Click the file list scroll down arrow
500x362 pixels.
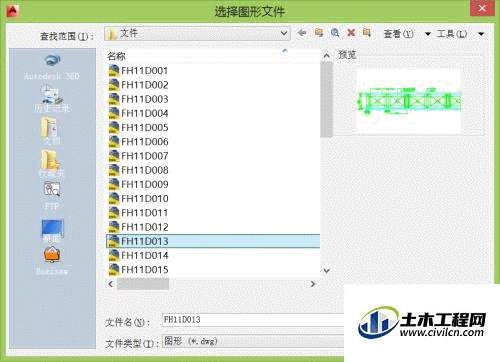point(327,271)
